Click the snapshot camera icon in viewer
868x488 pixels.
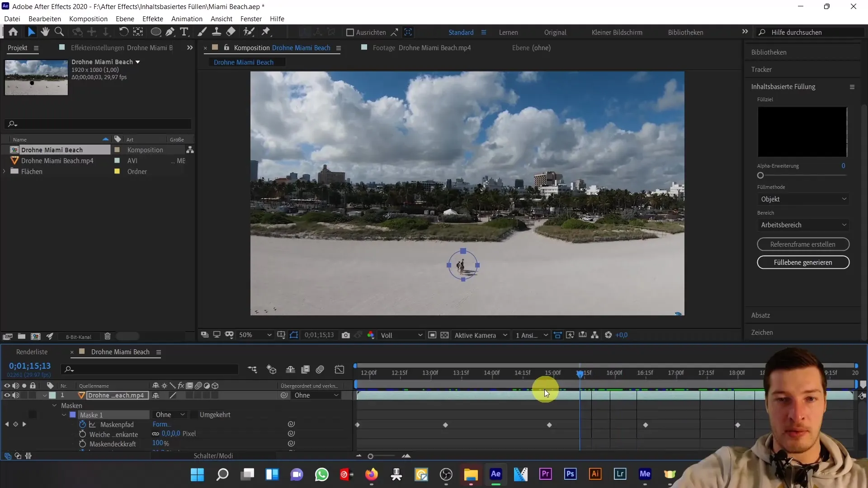(346, 335)
